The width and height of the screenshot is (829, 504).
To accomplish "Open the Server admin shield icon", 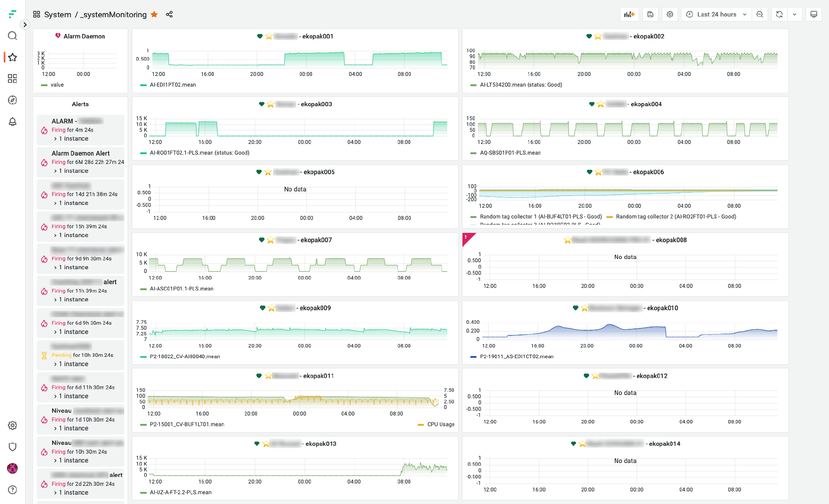I will (13, 447).
